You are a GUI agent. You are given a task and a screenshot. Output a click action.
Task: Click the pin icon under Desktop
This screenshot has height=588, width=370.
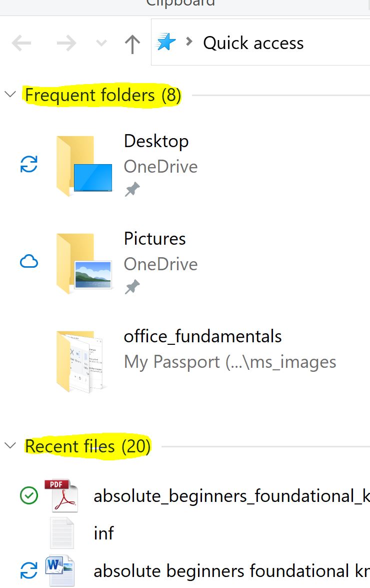[x=132, y=189]
